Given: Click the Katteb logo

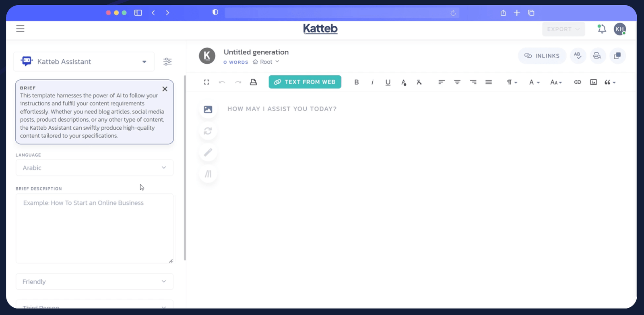Looking at the screenshot, I should pyautogui.click(x=320, y=29).
